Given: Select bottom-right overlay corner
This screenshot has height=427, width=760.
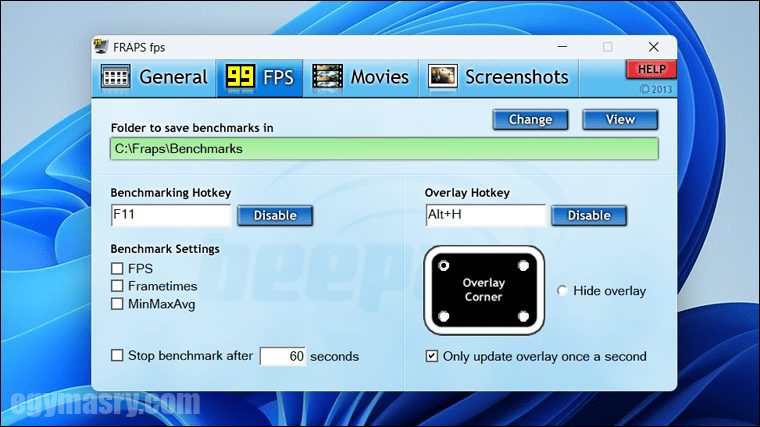Looking at the screenshot, I should pyautogui.click(x=523, y=316).
